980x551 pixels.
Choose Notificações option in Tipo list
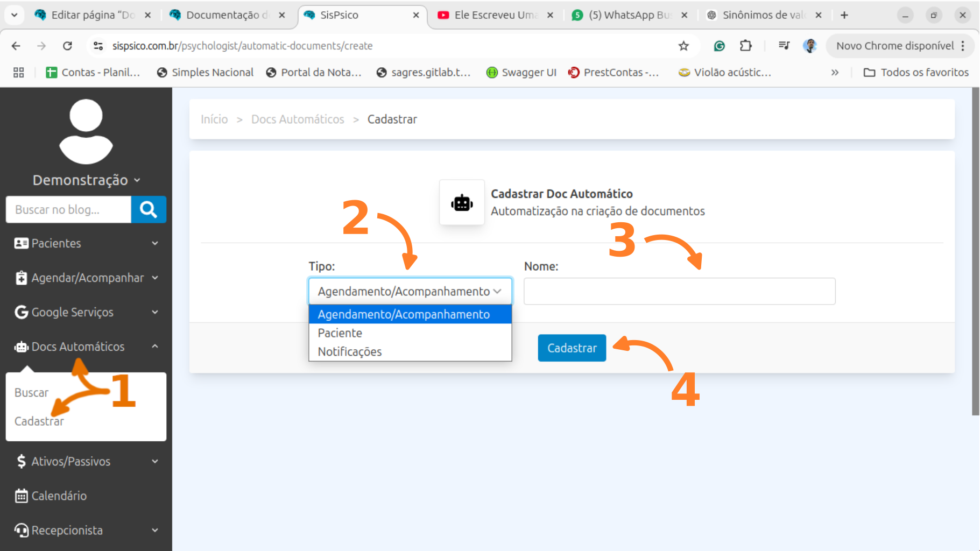point(350,352)
